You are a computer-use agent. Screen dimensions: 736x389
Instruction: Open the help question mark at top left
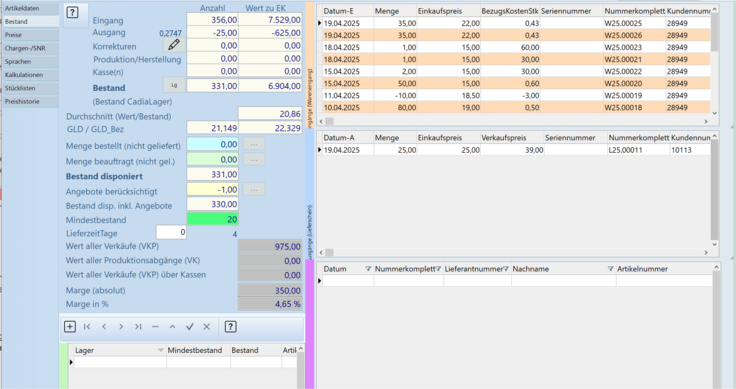pyautogui.click(x=72, y=13)
